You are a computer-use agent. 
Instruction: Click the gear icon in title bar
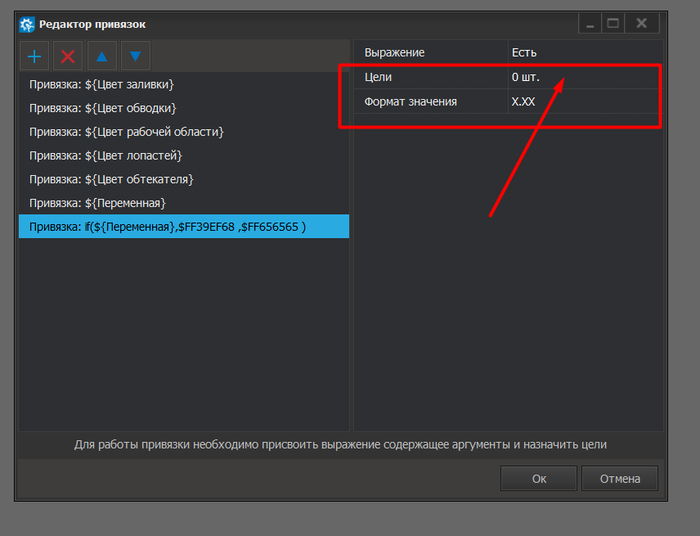coord(27,23)
